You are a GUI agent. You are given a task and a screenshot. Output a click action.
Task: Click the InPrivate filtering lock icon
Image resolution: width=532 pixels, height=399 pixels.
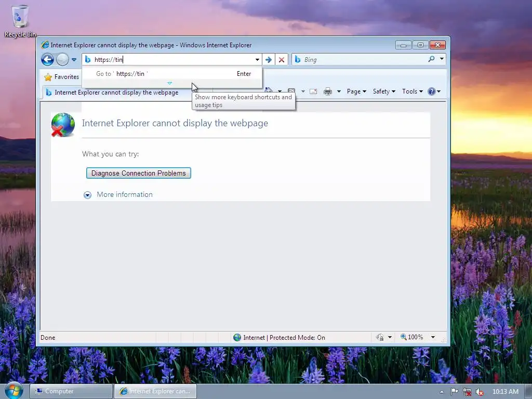[380, 337]
